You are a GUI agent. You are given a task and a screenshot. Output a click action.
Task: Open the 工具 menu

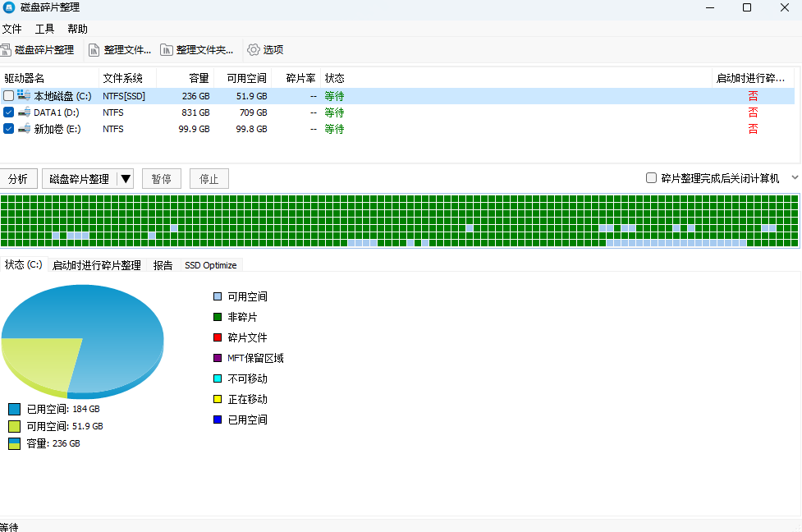(44, 29)
